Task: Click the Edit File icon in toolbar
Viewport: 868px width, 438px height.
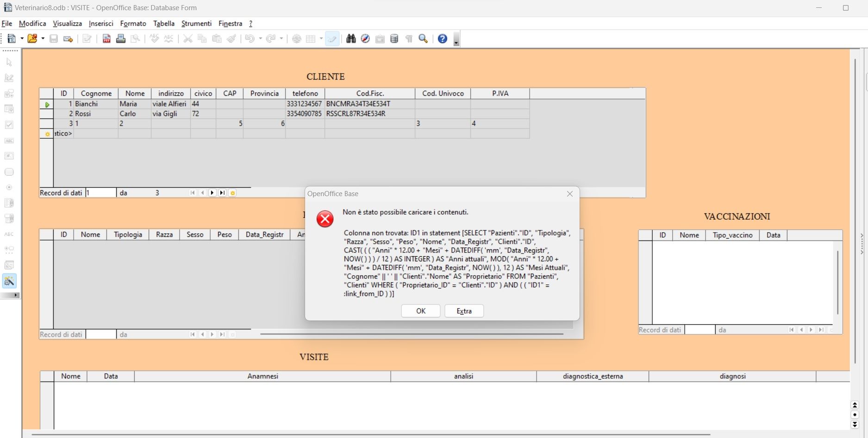Action: point(87,39)
